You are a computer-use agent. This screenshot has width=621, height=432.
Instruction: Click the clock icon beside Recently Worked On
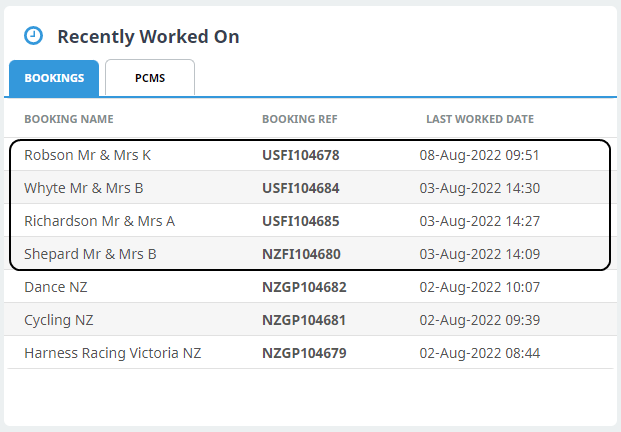tap(33, 36)
